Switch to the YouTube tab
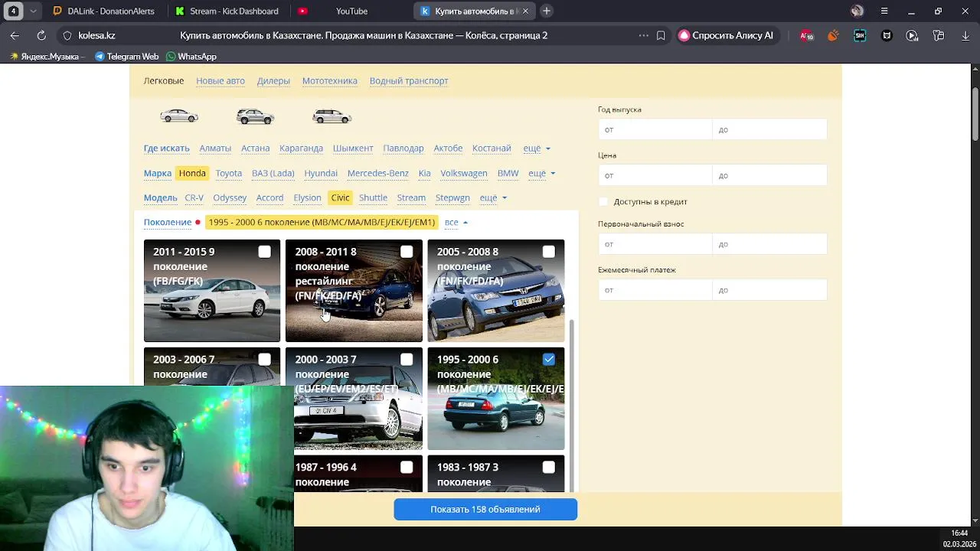Image resolution: width=980 pixels, height=551 pixels. pos(351,11)
